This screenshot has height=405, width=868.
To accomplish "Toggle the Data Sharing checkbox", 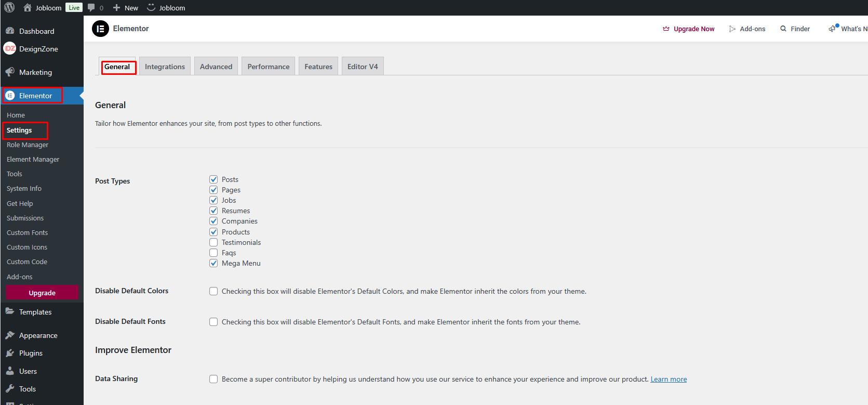I will pyautogui.click(x=213, y=379).
